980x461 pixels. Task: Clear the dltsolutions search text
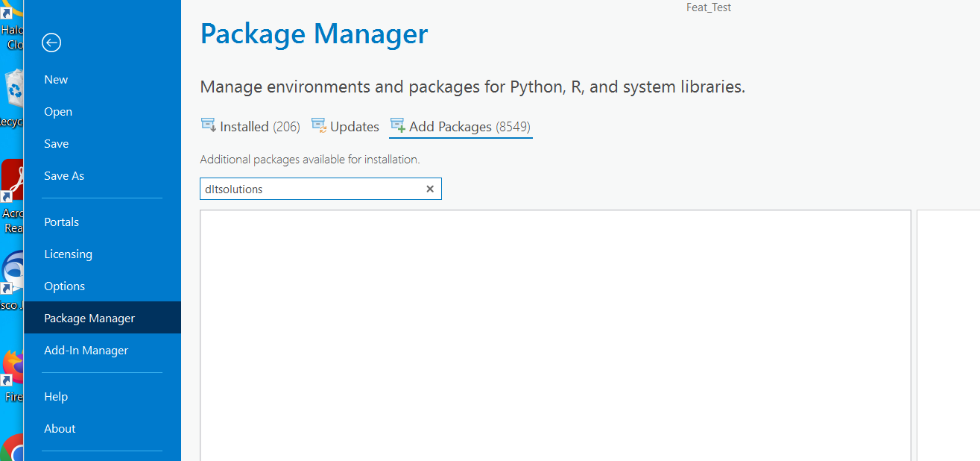(430, 189)
